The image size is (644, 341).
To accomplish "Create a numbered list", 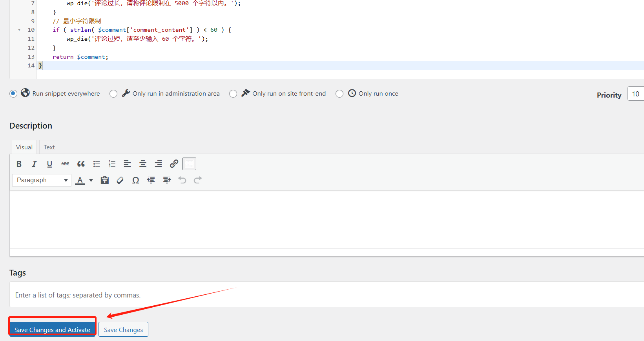I will (x=112, y=164).
